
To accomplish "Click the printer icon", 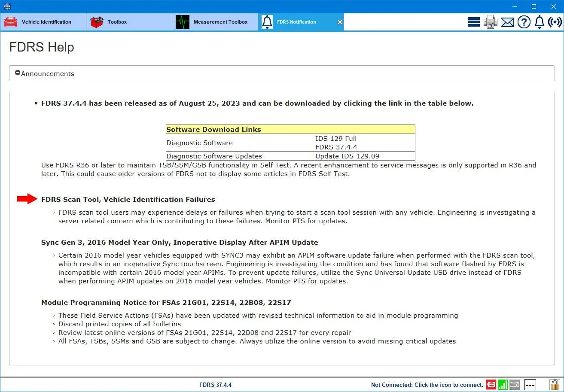I will [x=490, y=22].
